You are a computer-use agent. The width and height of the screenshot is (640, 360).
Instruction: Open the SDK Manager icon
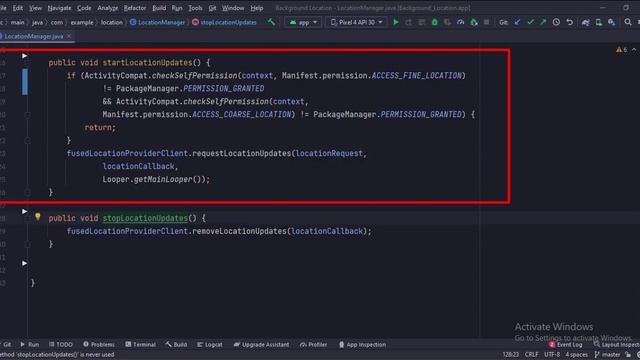tap(611, 22)
